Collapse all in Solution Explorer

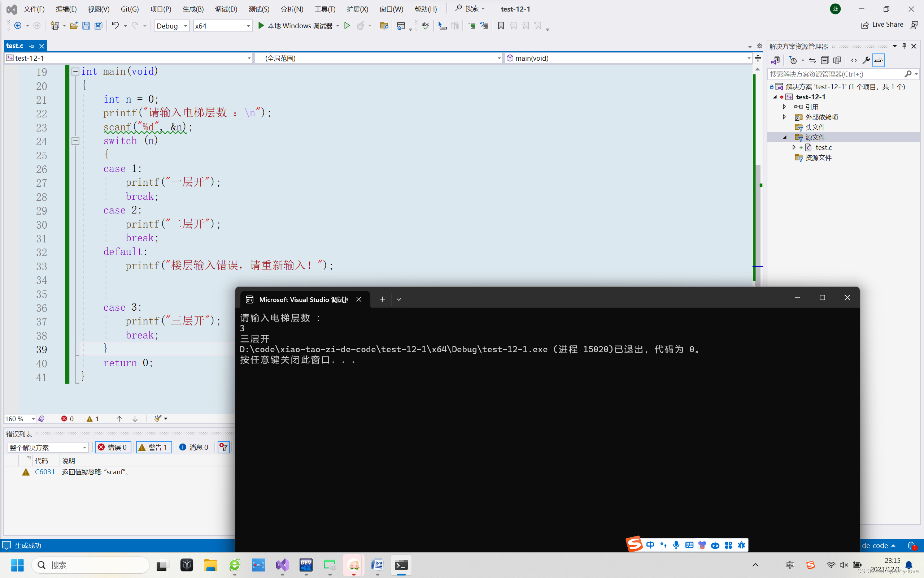click(x=825, y=60)
